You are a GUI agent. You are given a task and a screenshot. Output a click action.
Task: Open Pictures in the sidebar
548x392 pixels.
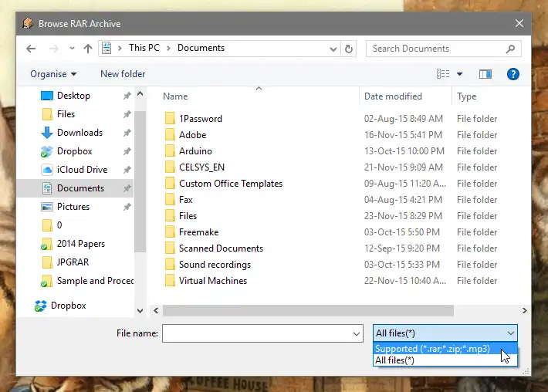coord(73,207)
